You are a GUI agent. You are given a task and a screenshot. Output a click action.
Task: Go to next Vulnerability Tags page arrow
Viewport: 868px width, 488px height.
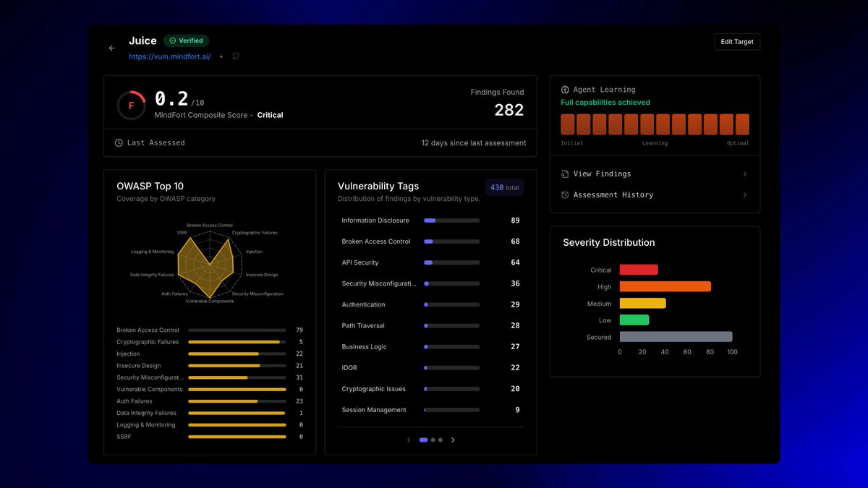pyautogui.click(x=453, y=440)
